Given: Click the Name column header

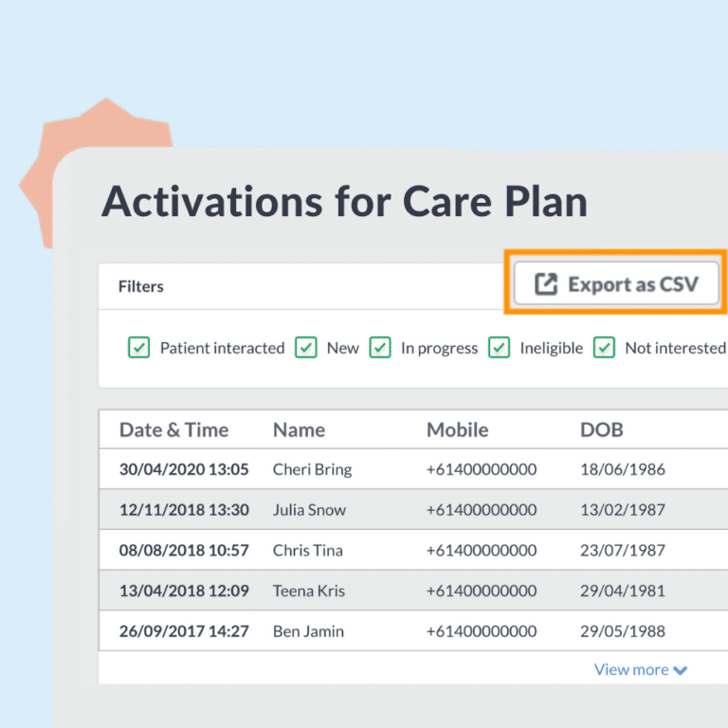Looking at the screenshot, I should tap(299, 429).
